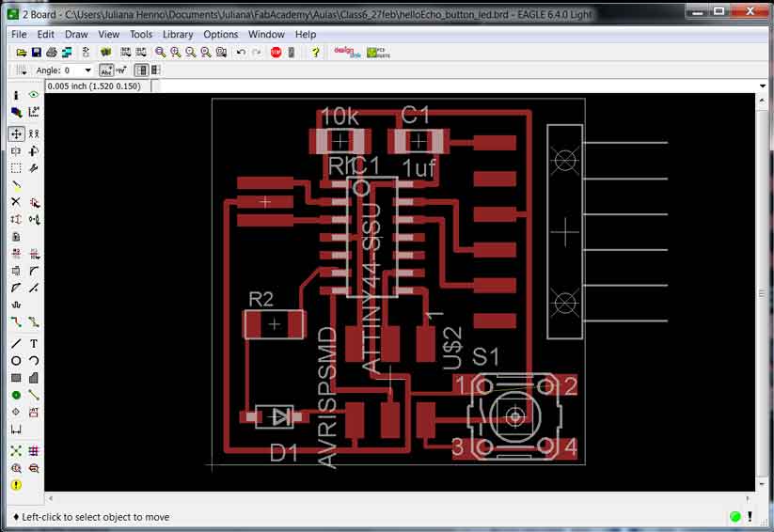The image size is (774, 532).
Task: Open the Display layers tool
Action: [x=16, y=113]
